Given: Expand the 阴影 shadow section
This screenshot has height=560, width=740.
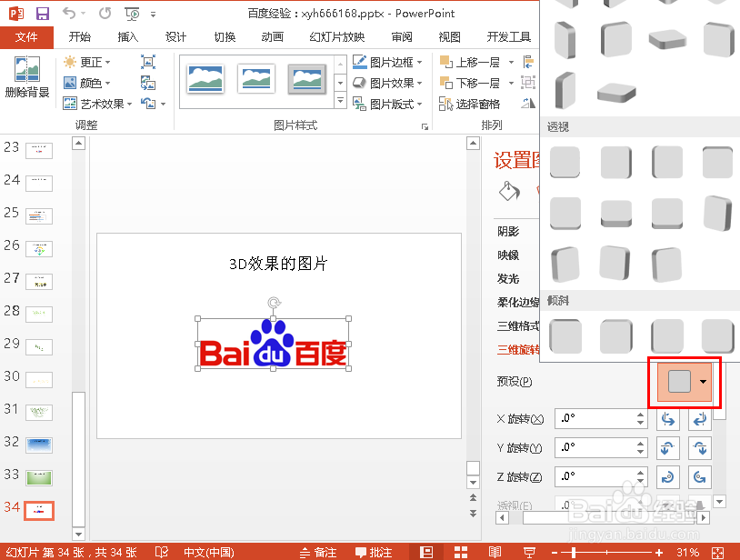Looking at the screenshot, I should tap(508, 231).
